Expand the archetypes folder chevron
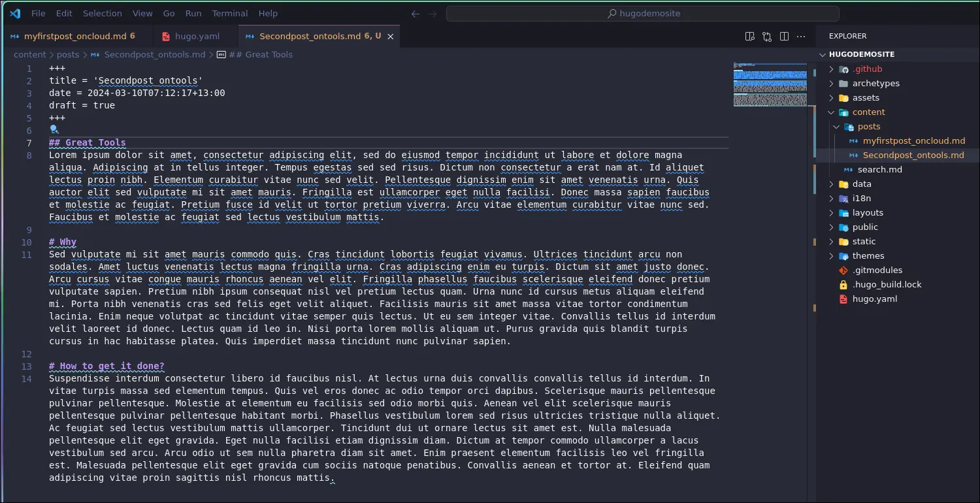The width and height of the screenshot is (980, 503). pos(832,84)
